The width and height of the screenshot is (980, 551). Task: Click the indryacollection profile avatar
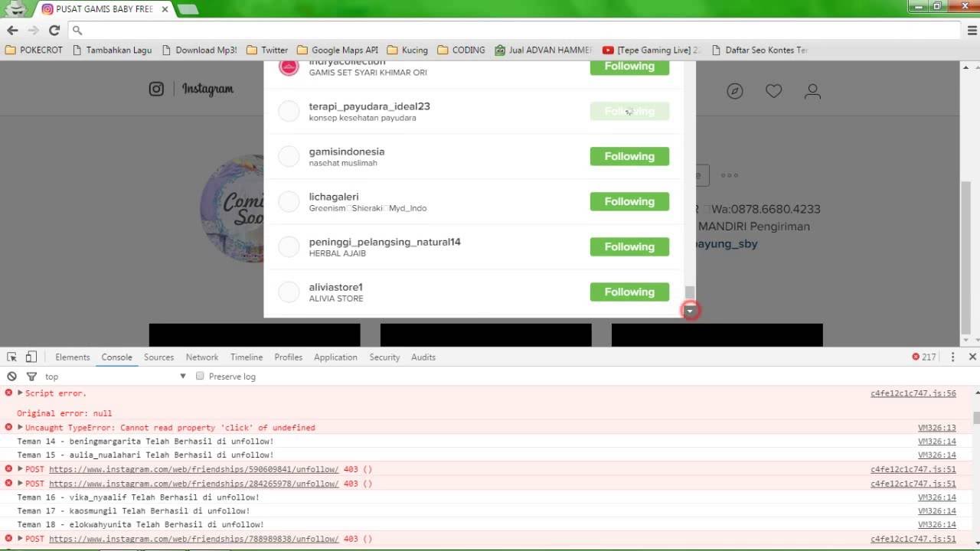(x=289, y=67)
